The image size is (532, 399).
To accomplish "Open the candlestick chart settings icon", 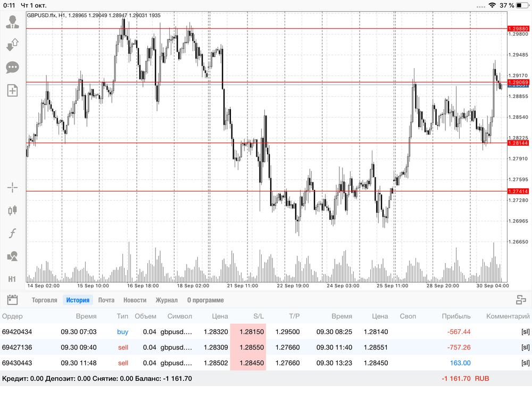I will tap(13, 210).
